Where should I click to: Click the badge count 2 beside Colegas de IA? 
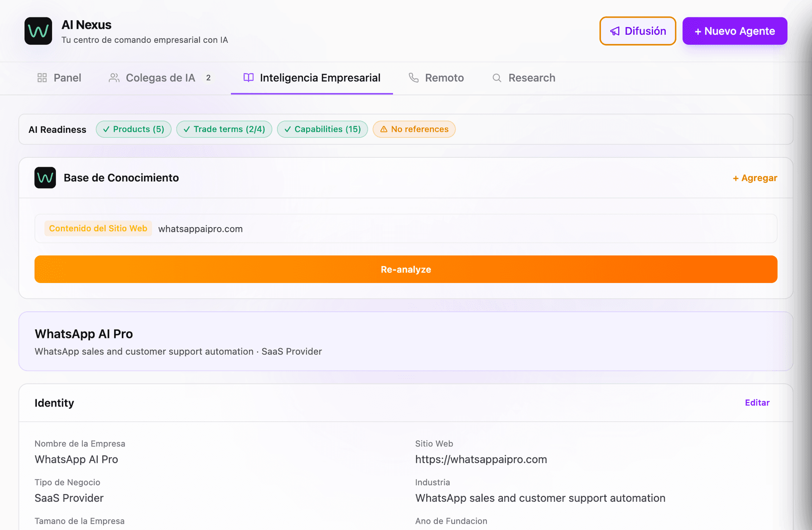(x=208, y=78)
